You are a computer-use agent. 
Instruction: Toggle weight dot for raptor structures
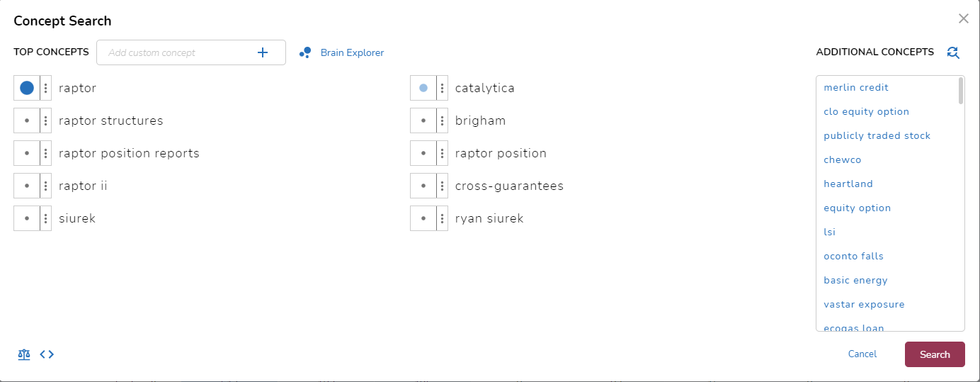tap(27, 120)
